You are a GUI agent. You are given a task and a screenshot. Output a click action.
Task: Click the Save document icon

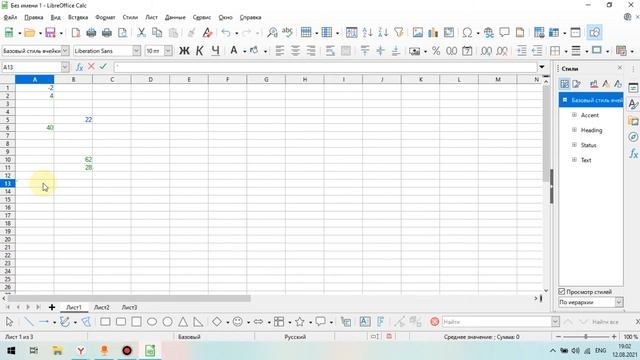pos(50,33)
